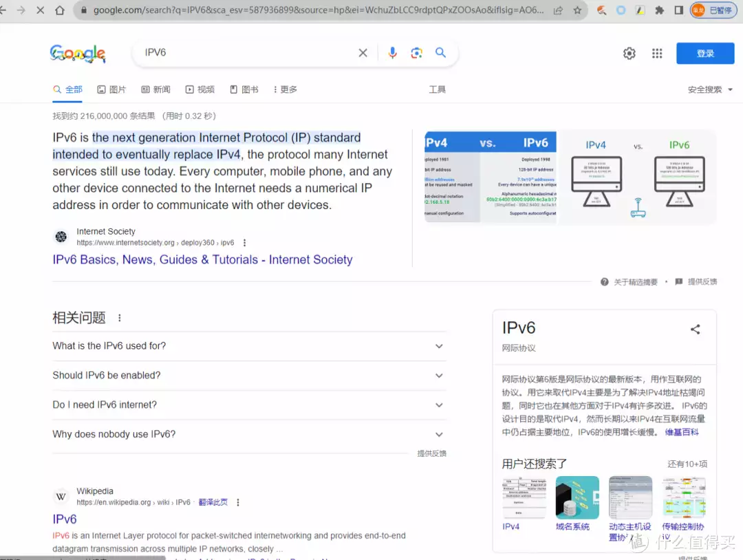Open Google settings gear

click(629, 54)
